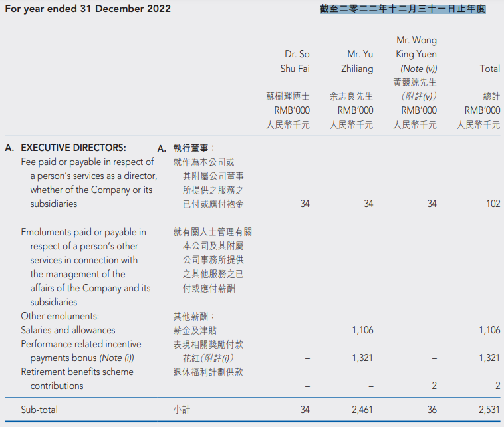Click the English "Sub-total" row label
Image resolution: width=504 pixels, height=427 pixels.
(x=40, y=410)
